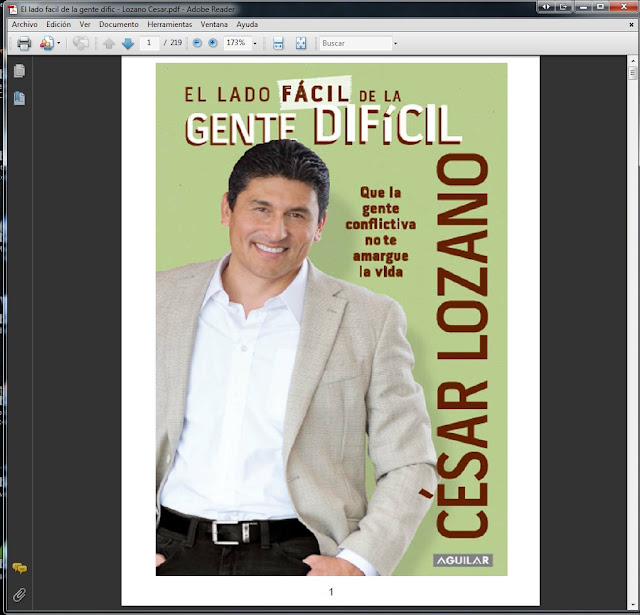Image resolution: width=640 pixels, height=615 pixels.
Task: Zoom in using the plus button
Action: pos(213,43)
